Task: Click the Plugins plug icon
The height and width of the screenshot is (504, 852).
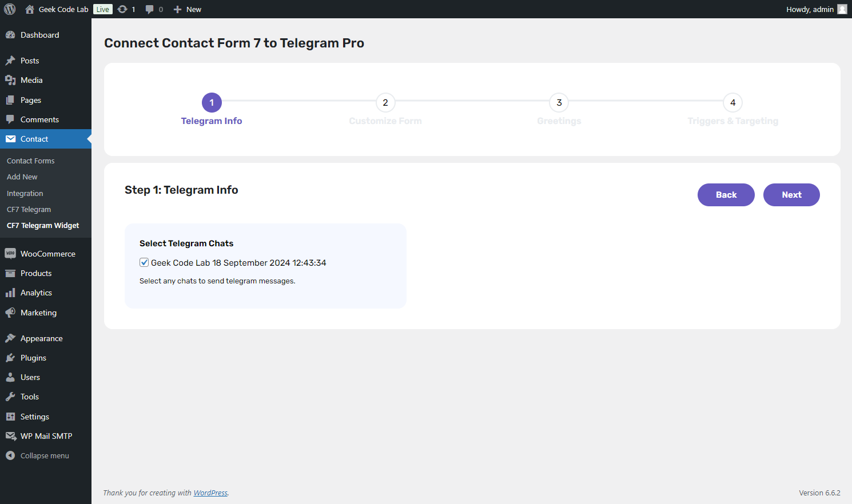Action: pos(10,358)
